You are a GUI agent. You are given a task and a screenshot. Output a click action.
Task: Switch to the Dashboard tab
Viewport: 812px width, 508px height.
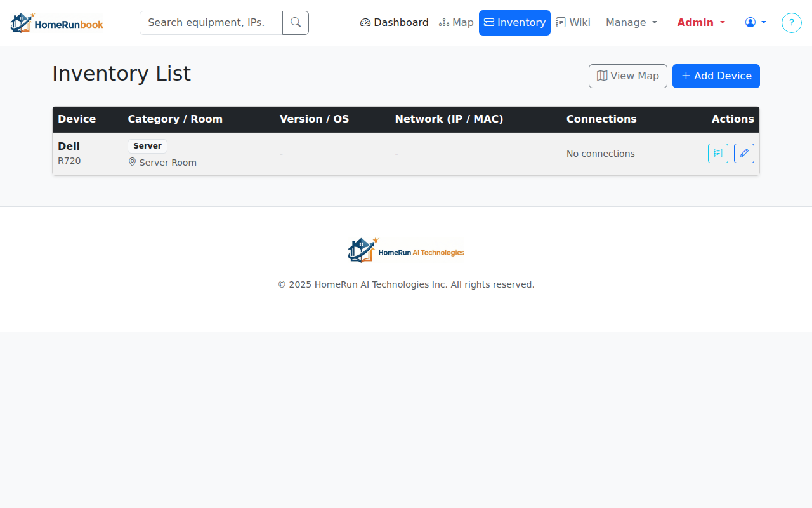(x=394, y=22)
